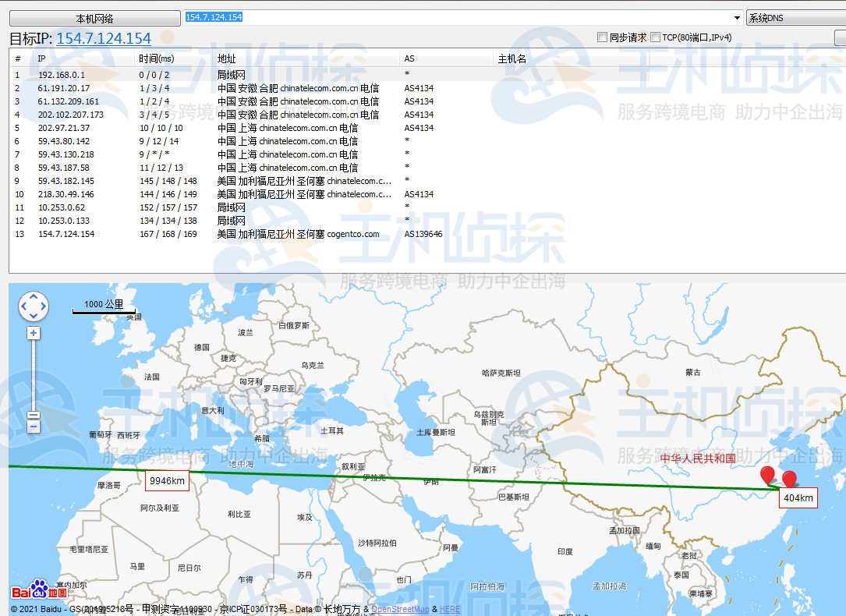Open the target IP address dropdown arrow
This screenshot has width=846, height=616.
click(x=738, y=18)
